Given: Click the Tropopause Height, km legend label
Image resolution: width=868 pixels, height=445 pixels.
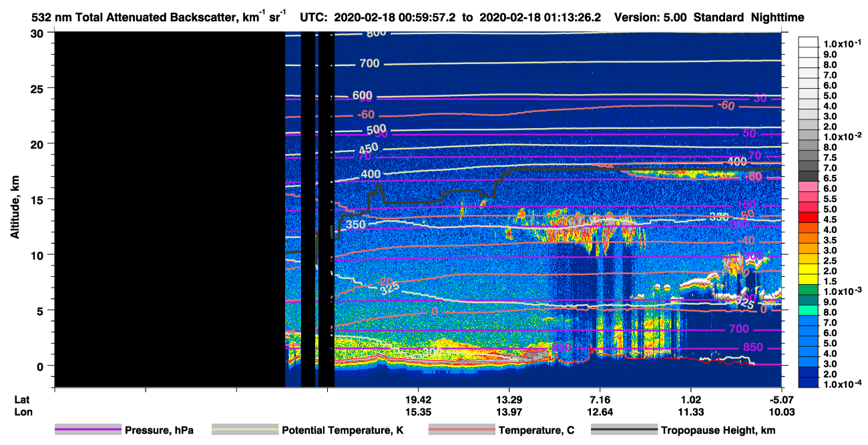Looking at the screenshot, I should pos(718,431).
